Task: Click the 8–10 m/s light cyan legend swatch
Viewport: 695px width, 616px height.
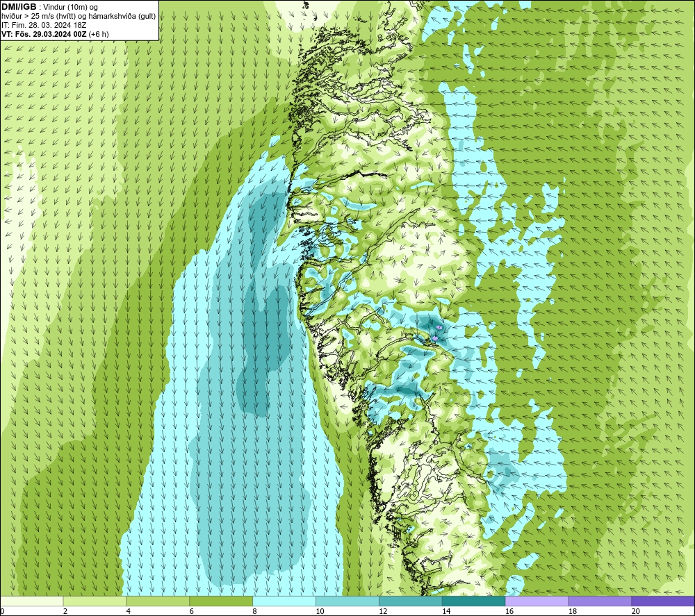Action: [284, 601]
